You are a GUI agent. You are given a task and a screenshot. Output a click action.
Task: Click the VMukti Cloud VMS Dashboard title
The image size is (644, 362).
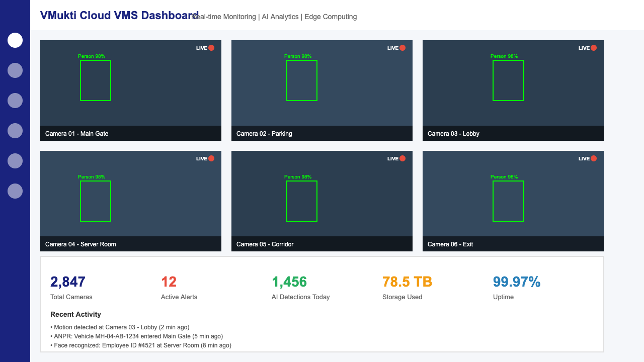tap(120, 16)
